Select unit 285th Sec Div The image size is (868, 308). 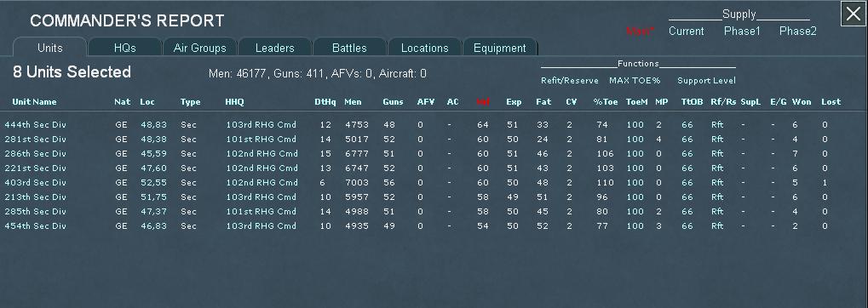click(36, 211)
